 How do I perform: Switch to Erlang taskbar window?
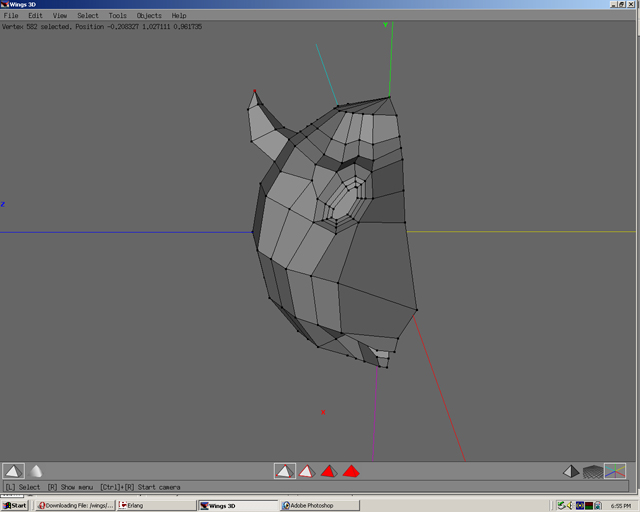tap(157, 505)
